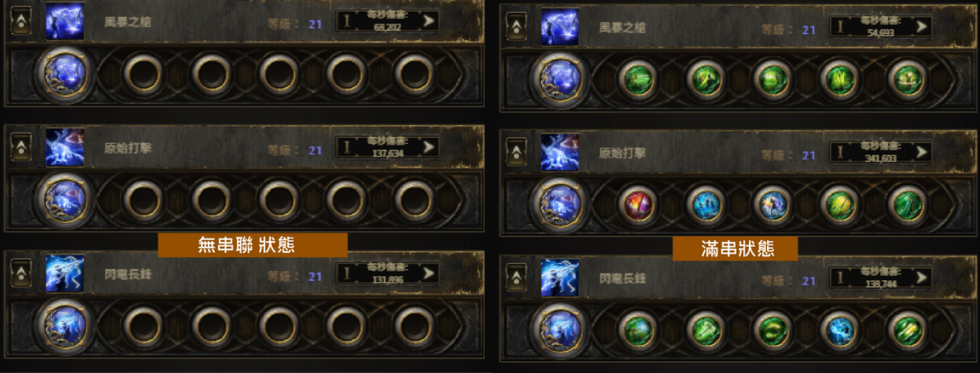Collapse the 原始打擊 skill with 341,603 damage
The width and height of the screenshot is (980, 373).
click(x=516, y=152)
